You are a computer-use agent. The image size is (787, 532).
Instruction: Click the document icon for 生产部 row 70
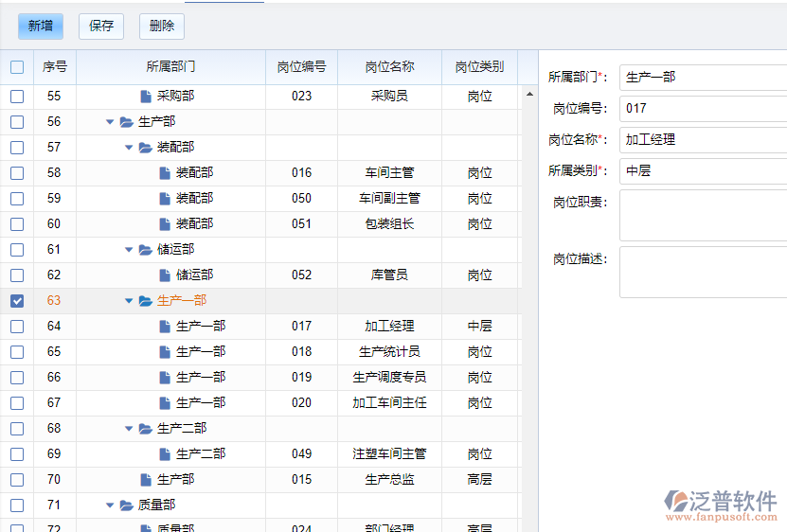(145, 480)
